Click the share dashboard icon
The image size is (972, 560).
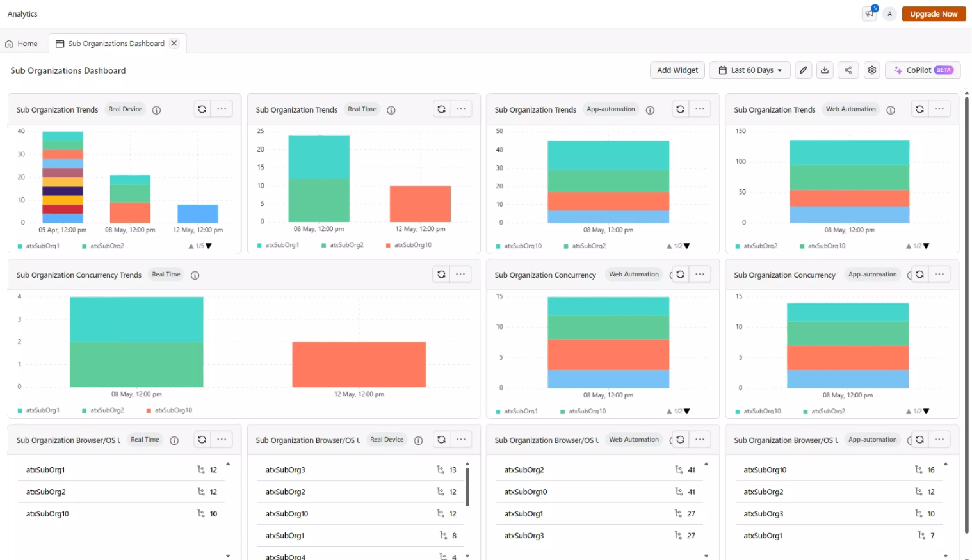coord(848,70)
